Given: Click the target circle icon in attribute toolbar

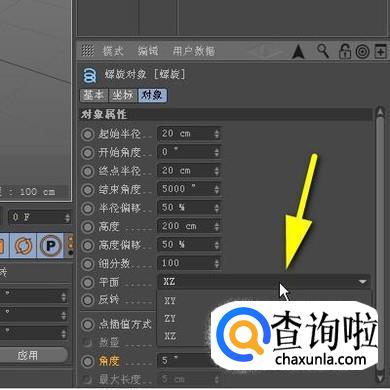Looking at the screenshot, I should [362, 52].
